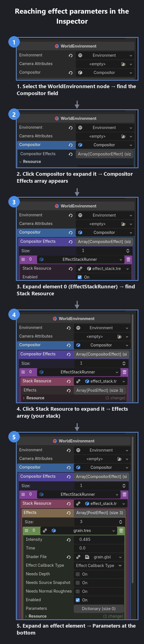Click Effects Size stepper arrows showing 3
Image resolution: width=144 pixels, height=644 pixels.
(121, 522)
